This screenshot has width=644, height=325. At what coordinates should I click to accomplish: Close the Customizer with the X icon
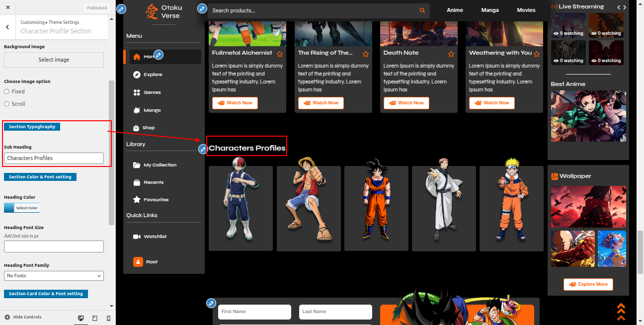coord(7,7)
